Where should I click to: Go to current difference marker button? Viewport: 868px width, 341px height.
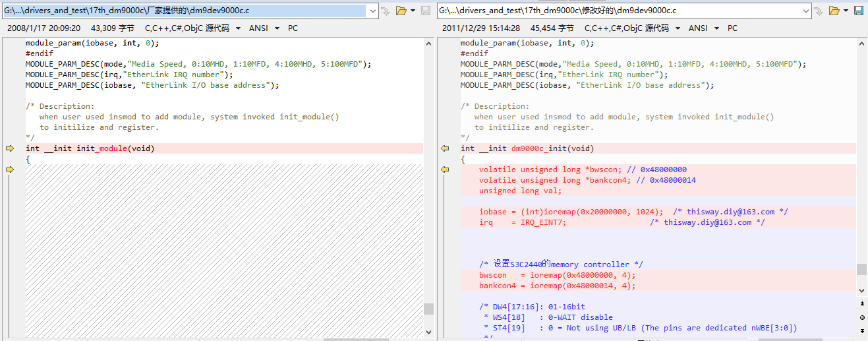click(862, 317)
